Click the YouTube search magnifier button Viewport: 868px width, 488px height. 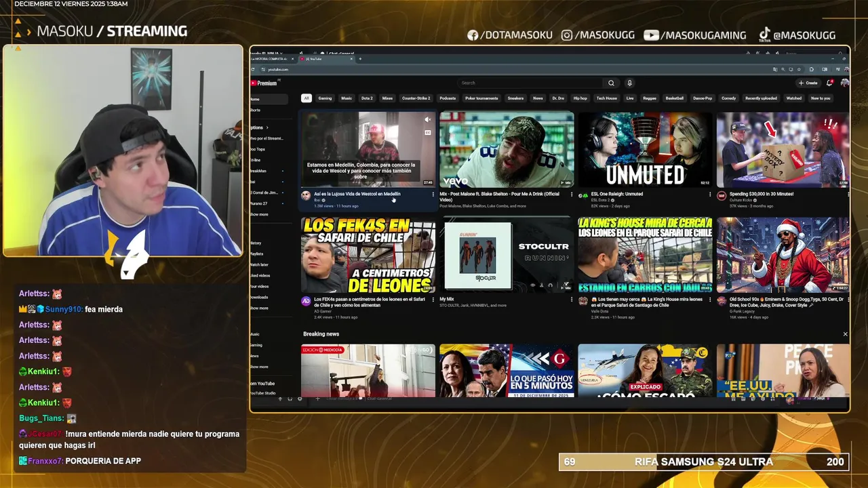[x=611, y=83]
